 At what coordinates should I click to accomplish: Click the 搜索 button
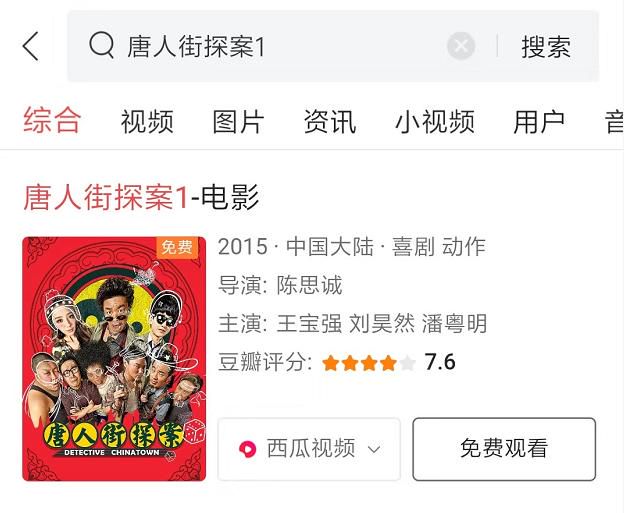546,47
